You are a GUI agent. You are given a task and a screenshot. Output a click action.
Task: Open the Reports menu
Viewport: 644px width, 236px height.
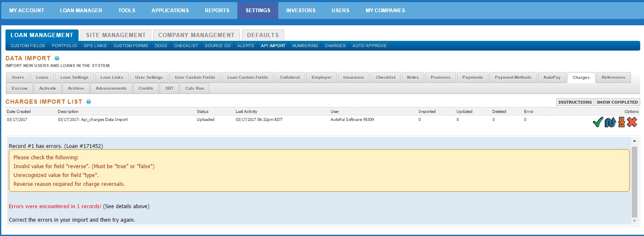click(x=217, y=11)
